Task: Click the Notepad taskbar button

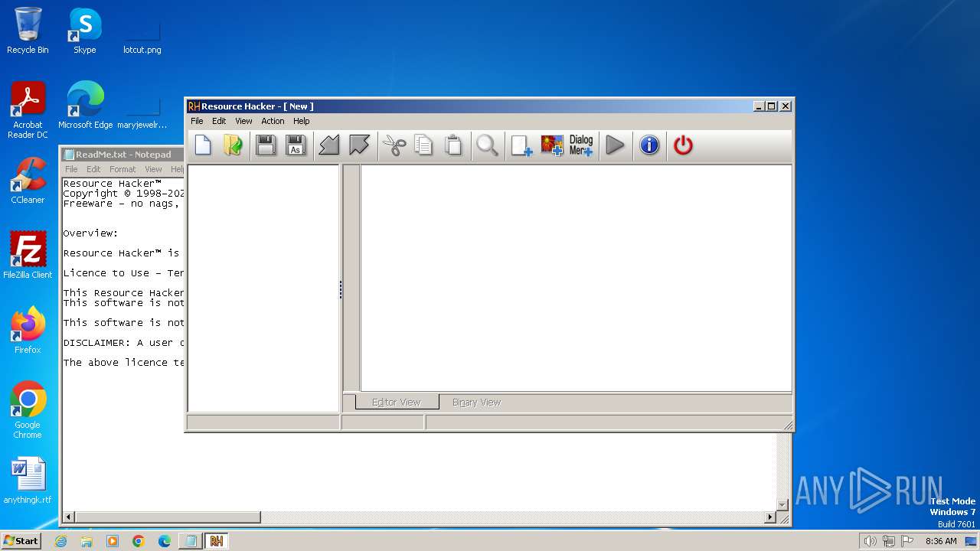Action: click(x=190, y=541)
